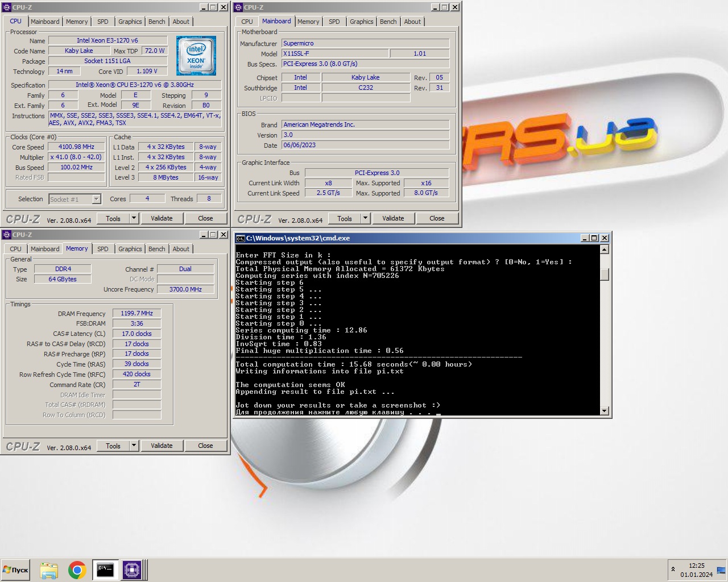Click cmd.exe window title bar icon
Viewport: 728px width, 582px height.
pos(240,238)
